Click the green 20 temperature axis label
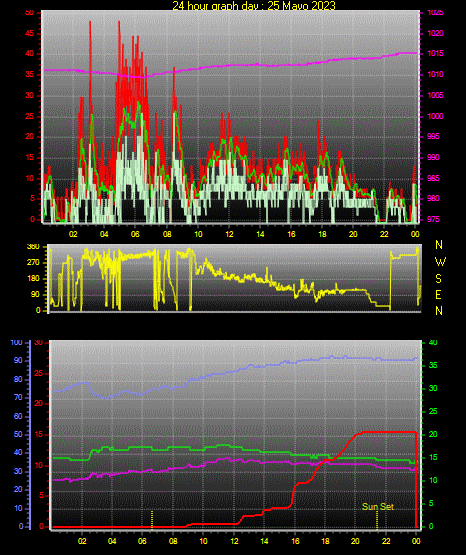Viewport: 466px width, 555px height. 433,434
